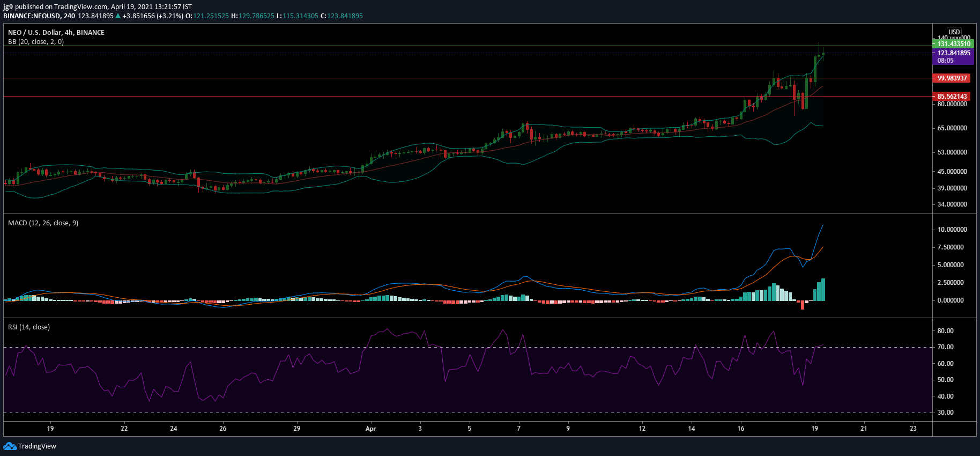The height and width of the screenshot is (456, 980).
Task: Click the BB (20, close, 2, 0) indicator label
Action: click(36, 42)
